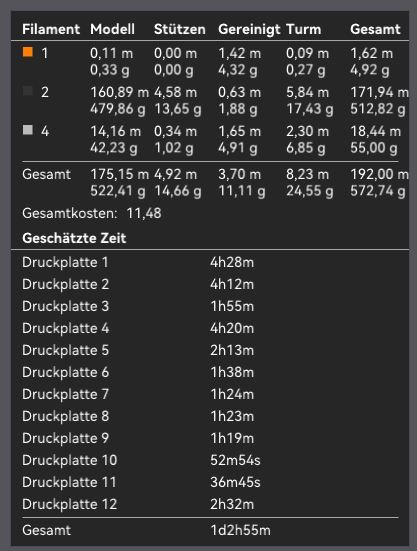This screenshot has height=551, width=417.
Task: Click the Stützen column header
Action: (180, 29)
